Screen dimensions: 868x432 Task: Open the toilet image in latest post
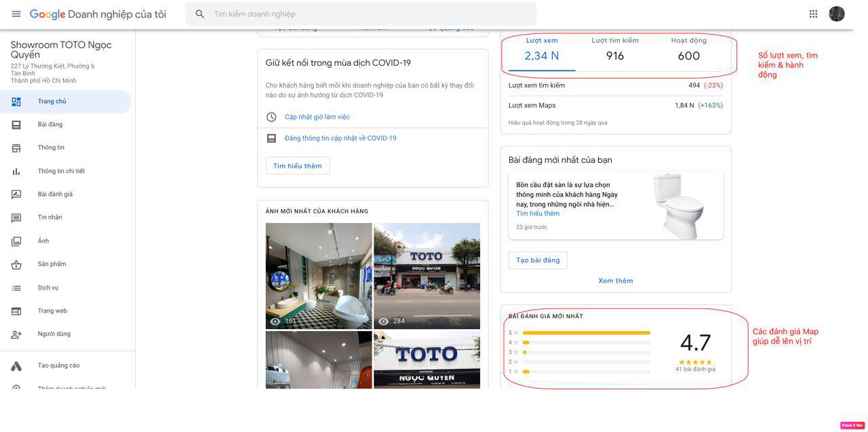click(x=678, y=205)
